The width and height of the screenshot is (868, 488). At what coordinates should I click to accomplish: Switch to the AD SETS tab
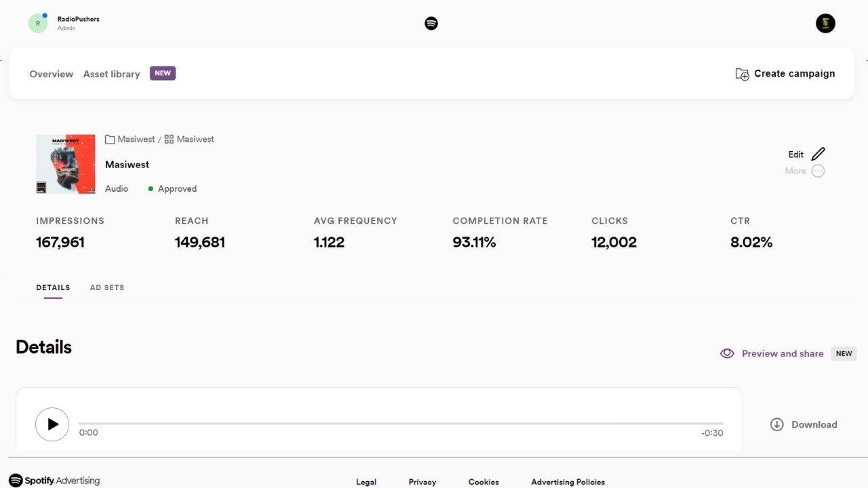107,287
